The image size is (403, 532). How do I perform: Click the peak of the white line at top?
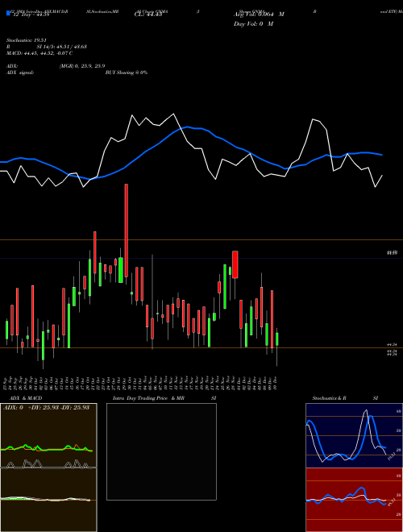point(173,114)
